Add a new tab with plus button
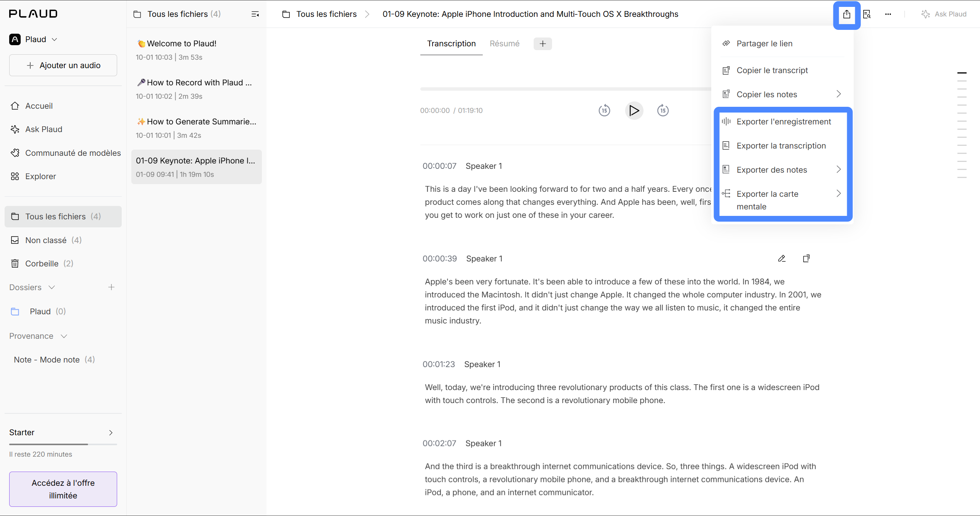This screenshot has height=516, width=980. click(x=543, y=44)
